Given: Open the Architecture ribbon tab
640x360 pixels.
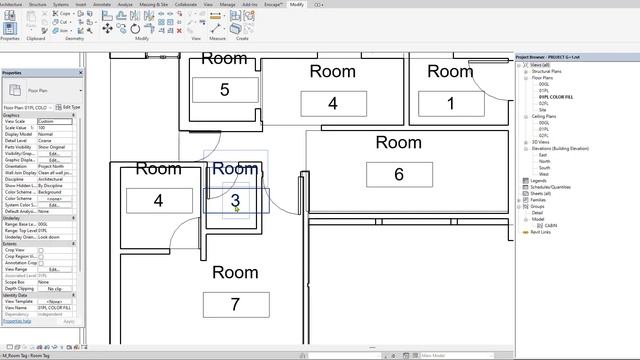Looking at the screenshot, I should click(x=11, y=4).
